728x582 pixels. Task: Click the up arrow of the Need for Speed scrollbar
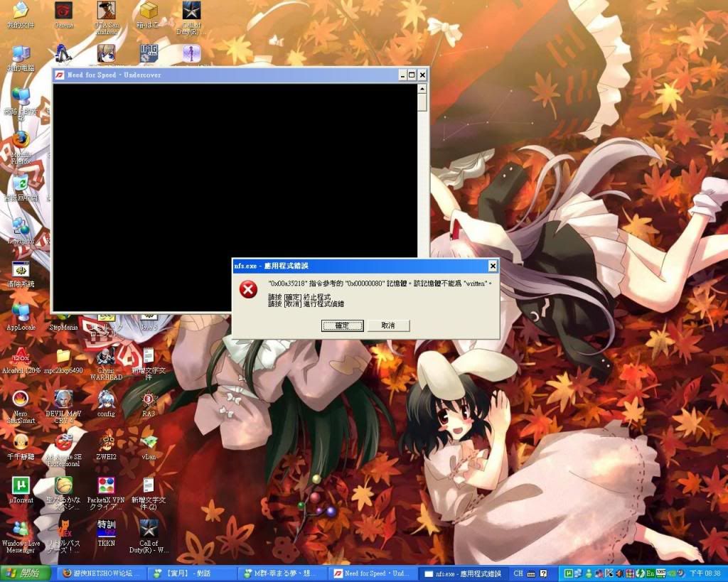click(x=422, y=89)
